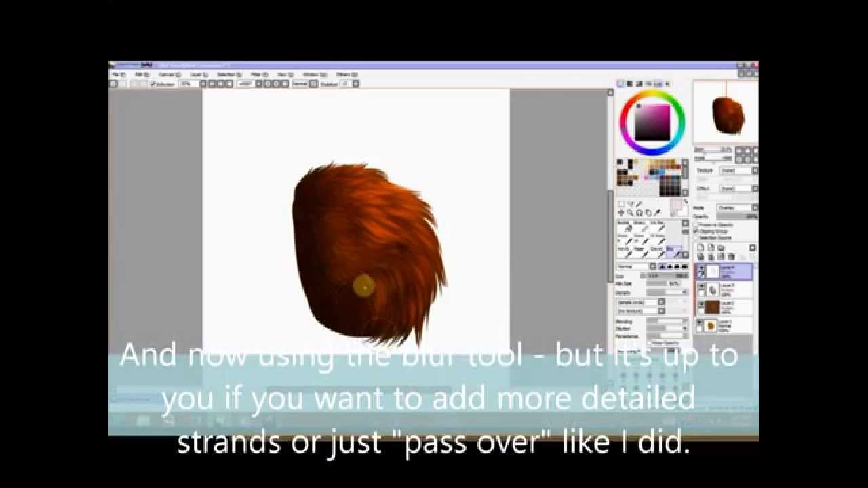Pick a color in the saturation square
The image size is (868, 488).
coord(652,122)
